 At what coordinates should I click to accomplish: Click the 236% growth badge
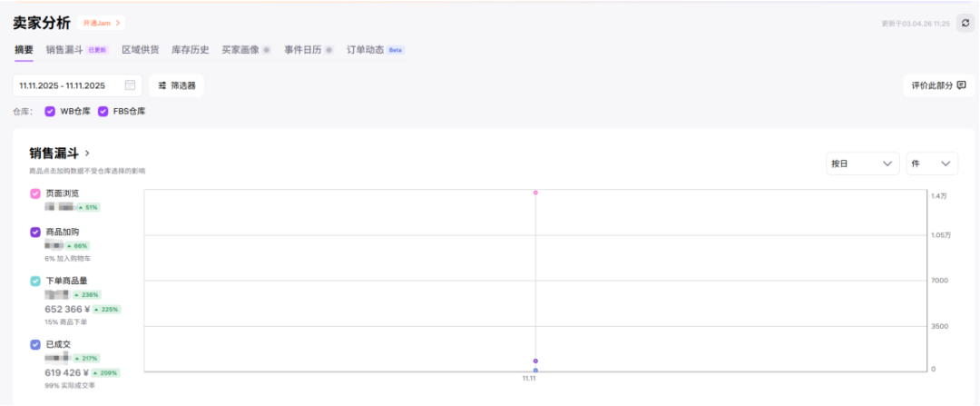86,294
